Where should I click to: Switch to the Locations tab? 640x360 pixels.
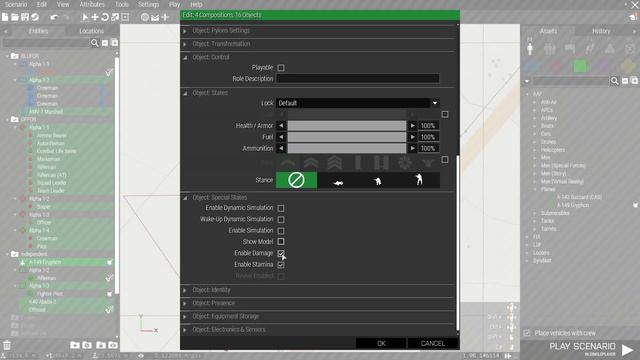(91, 31)
